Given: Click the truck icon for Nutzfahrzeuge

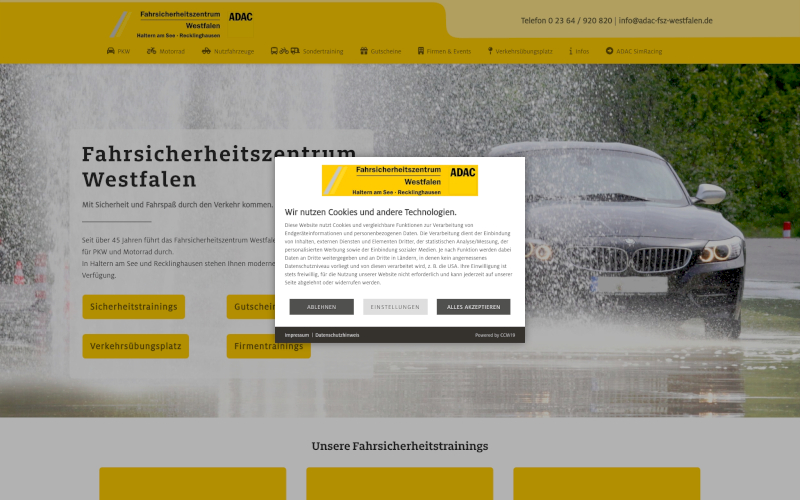Looking at the screenshot, I should [x=206, y=51].
